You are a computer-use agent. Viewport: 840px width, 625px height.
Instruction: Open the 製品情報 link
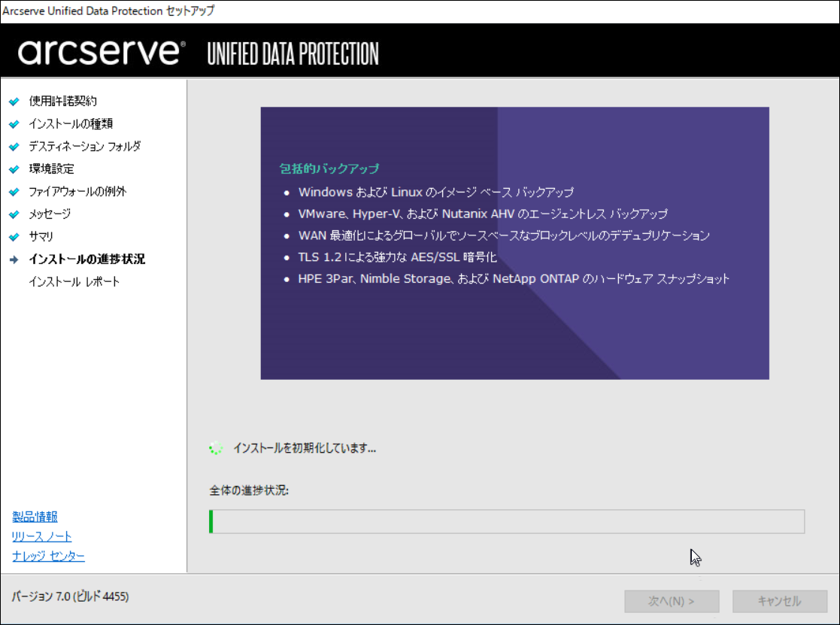click(35, 517)
